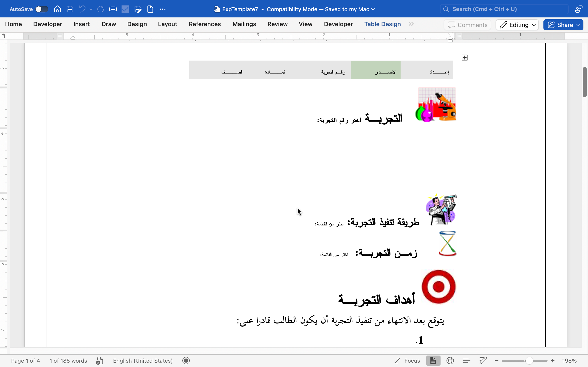Image resolution: width=588 pixels, height=367 pixels.
Task: Click the Print icon in toolbar
Action: [x=113, y=9]
